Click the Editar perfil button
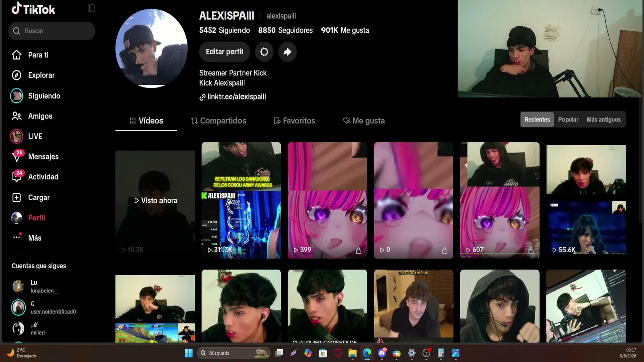 [224, 52]
